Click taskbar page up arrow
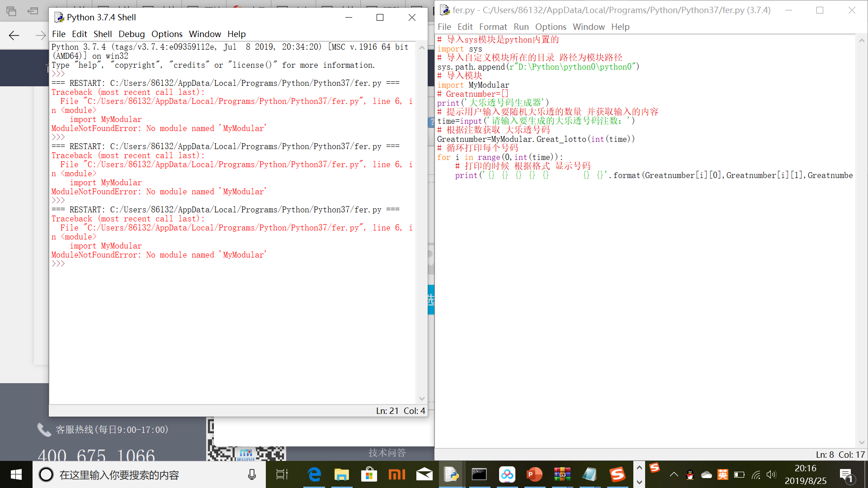The height and width of the screenshot is (488, 868). 639,467
